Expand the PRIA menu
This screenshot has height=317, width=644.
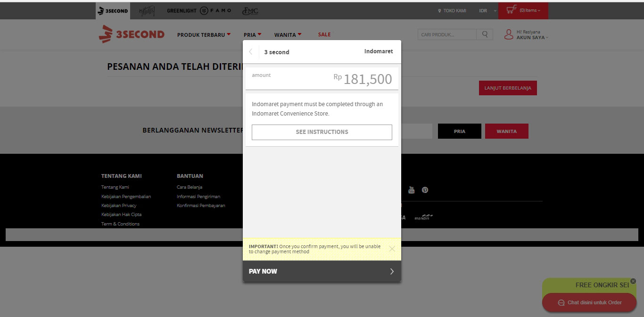click(x=252, y=34)
